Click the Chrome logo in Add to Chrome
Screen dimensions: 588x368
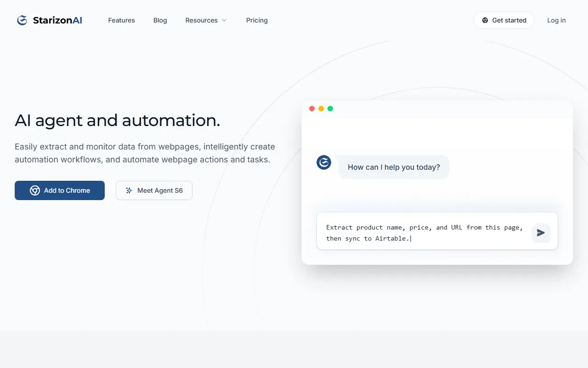coord(35,190)
